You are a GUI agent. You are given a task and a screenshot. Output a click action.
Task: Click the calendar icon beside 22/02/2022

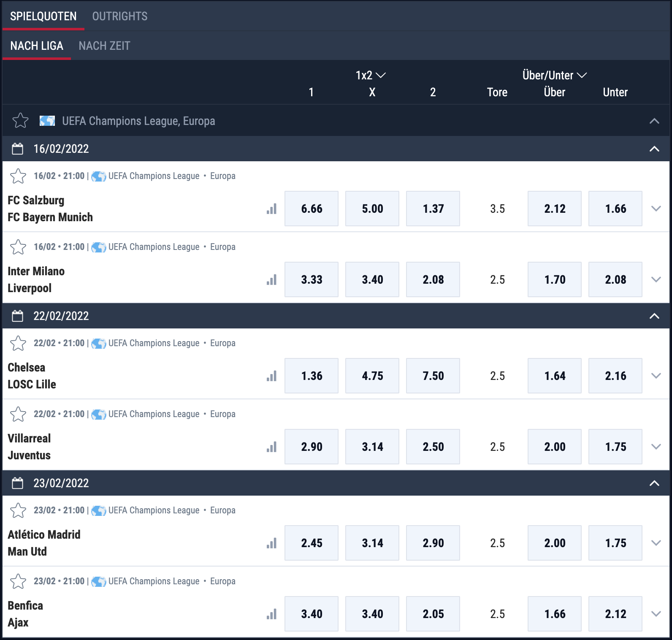tap(18, 316)
